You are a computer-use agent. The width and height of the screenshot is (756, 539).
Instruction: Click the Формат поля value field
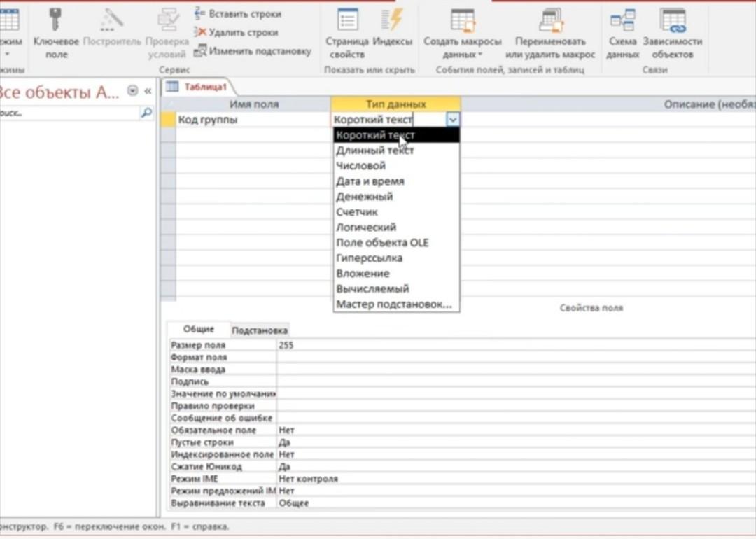coord(516,357)
